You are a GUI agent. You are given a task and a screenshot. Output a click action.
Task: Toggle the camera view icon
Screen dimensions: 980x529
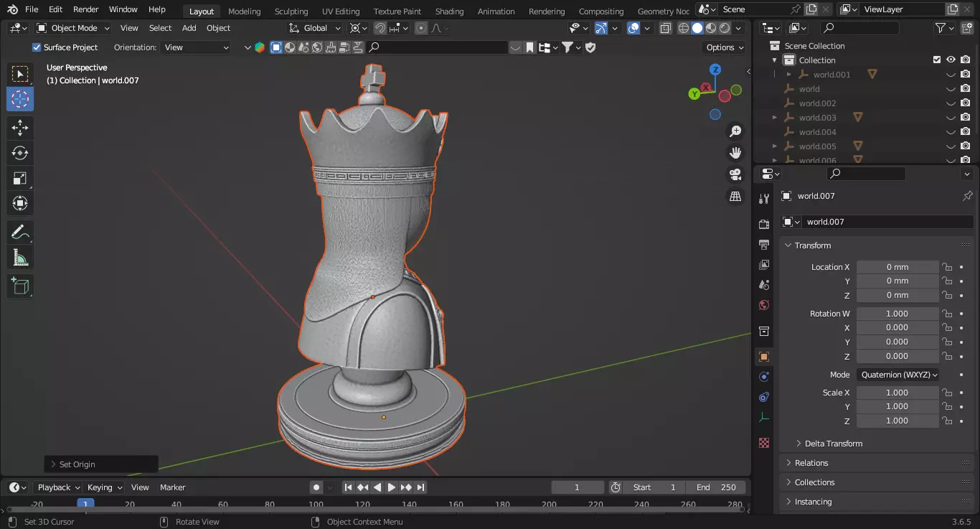(x=735, y=174)
